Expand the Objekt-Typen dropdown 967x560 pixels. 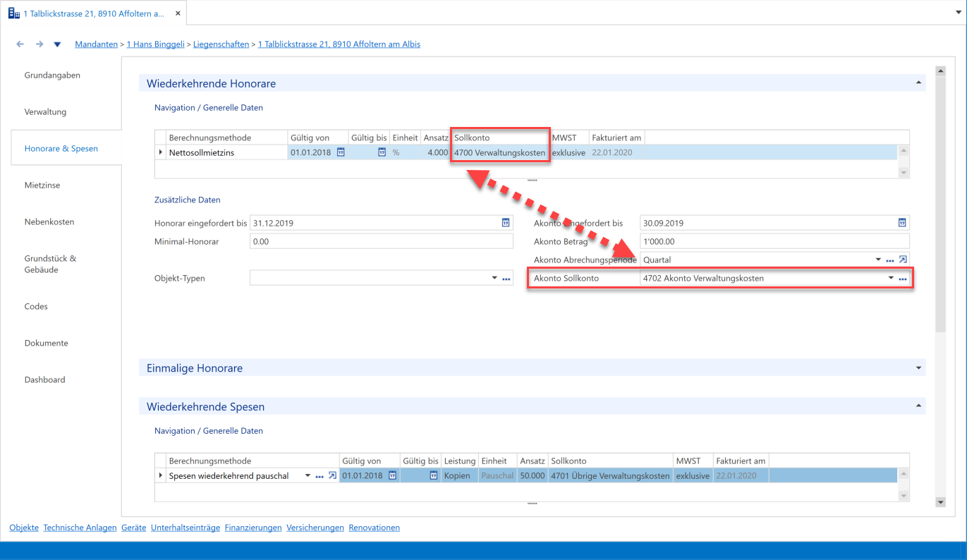(494, 279)
